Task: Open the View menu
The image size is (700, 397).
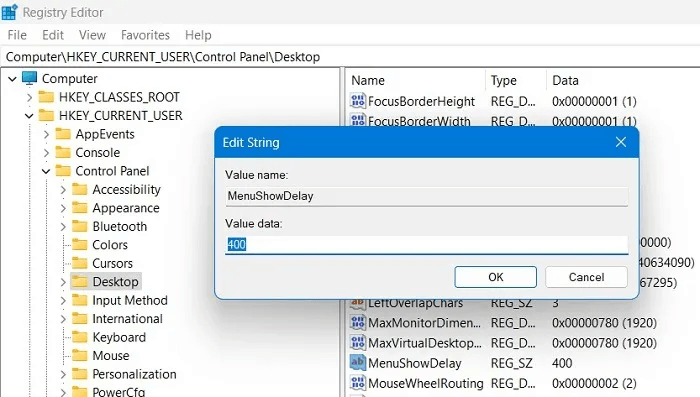Action: click(92, 35)
